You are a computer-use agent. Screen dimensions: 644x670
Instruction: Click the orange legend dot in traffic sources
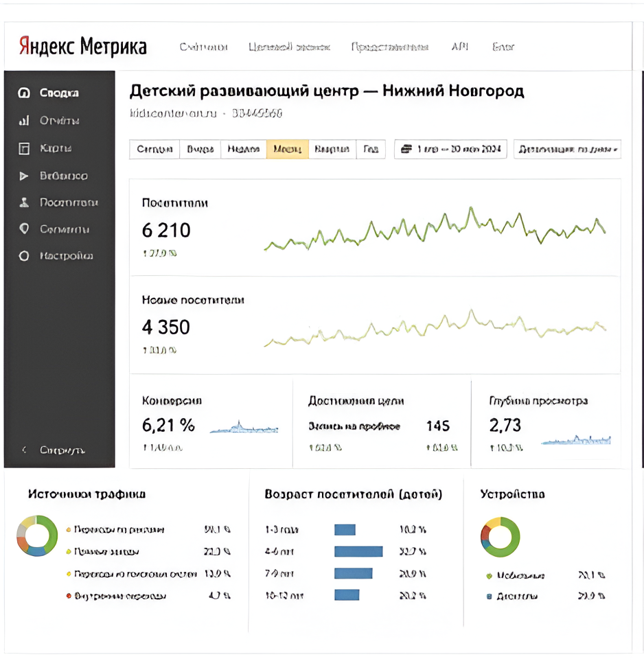tap(68, 530)
